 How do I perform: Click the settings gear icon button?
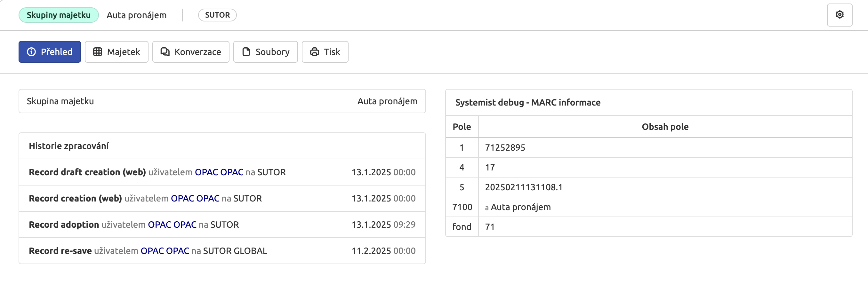[840, 15]
